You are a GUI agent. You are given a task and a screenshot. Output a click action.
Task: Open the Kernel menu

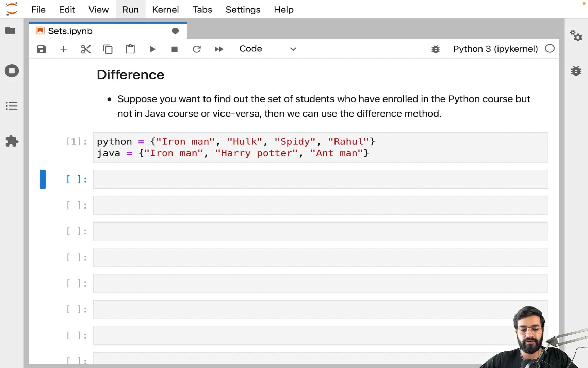coord(165,10)
